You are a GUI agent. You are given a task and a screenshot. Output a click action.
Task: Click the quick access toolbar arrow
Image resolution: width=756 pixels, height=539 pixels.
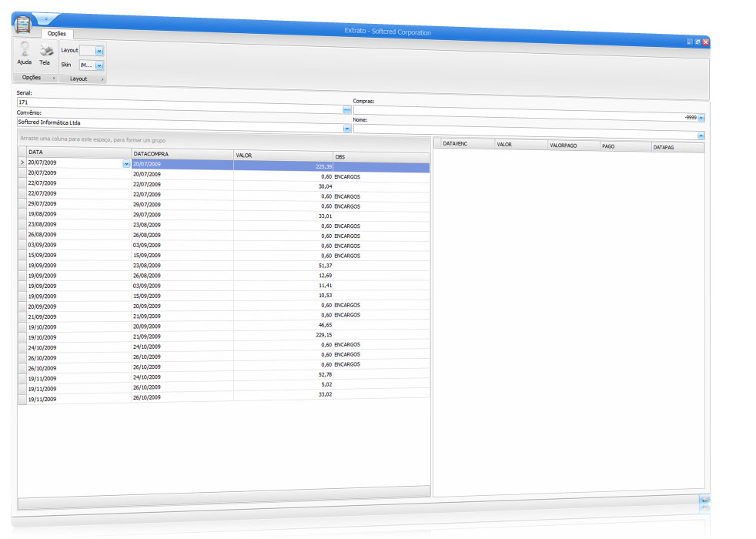coord(48,18)
